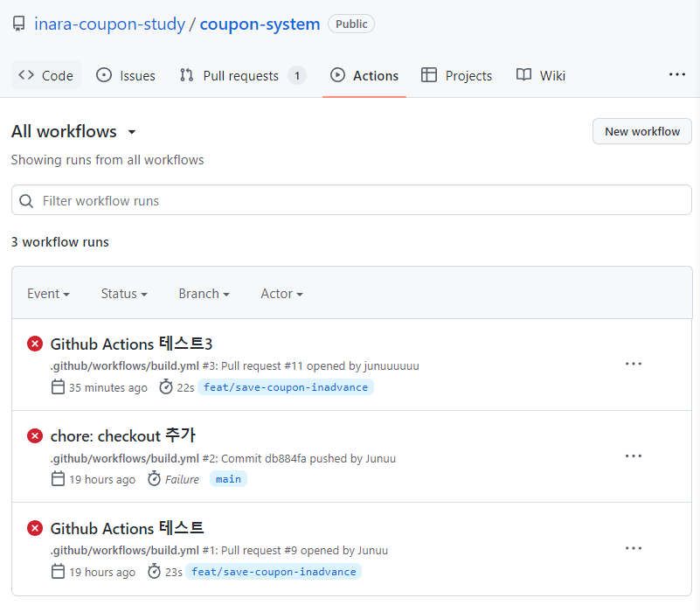Viewport: 700px width, 612px height.
Task: Open the ellipsis menu for chore: checkout 추가
Action: [x=634, y=456]
